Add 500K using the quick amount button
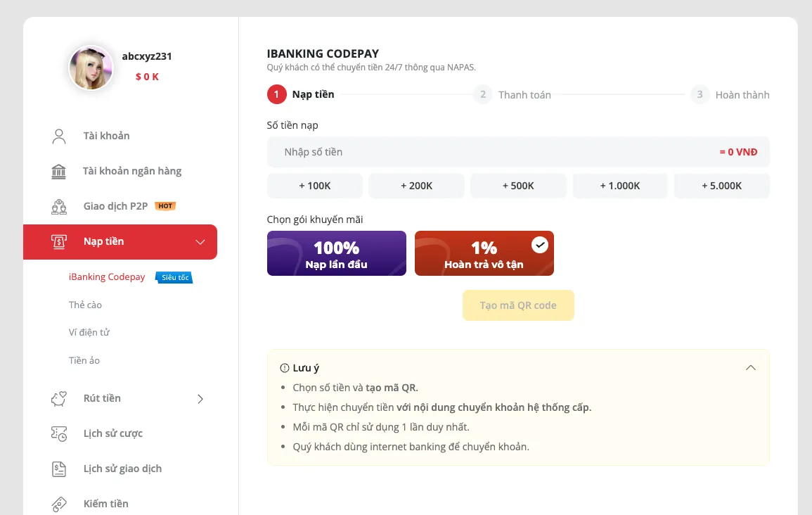The image size is (812, 515). point(518,186)
